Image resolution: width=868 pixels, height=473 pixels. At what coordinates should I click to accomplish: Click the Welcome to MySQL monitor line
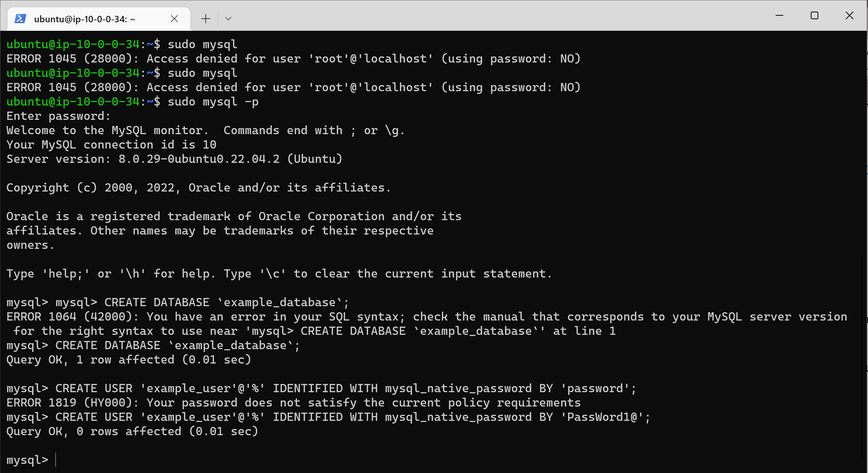(135, 130)
